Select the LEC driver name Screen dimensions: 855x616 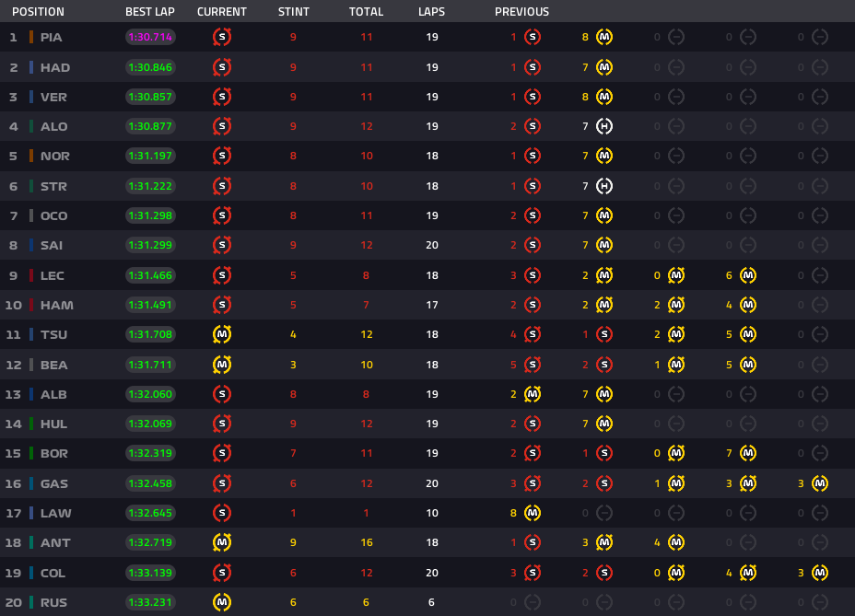(x=53, y=275)
